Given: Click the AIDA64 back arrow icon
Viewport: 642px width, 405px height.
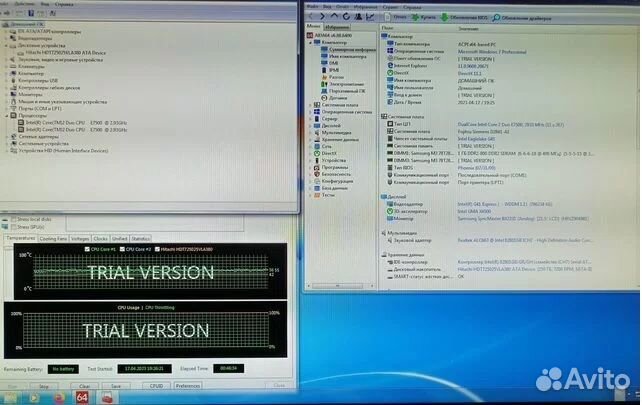Looking at the screenshot, I should [x=311, y=16].
